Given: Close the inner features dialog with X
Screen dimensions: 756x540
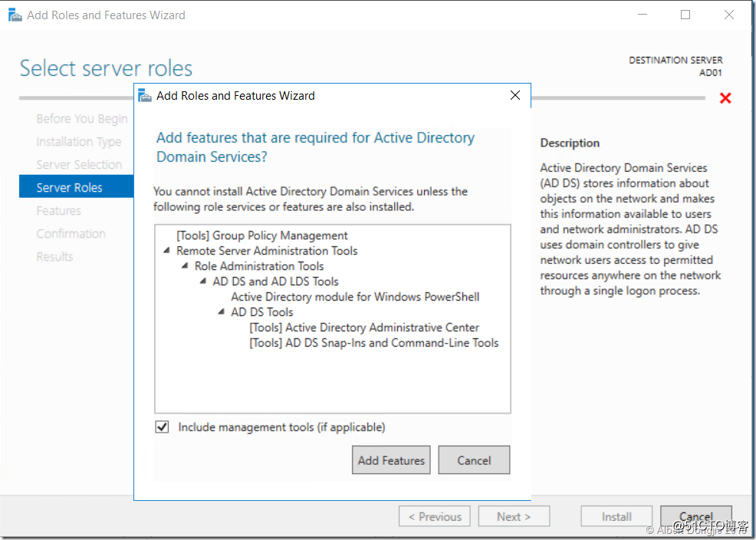Looking at the screenshot, I should [x=515, y=95].
